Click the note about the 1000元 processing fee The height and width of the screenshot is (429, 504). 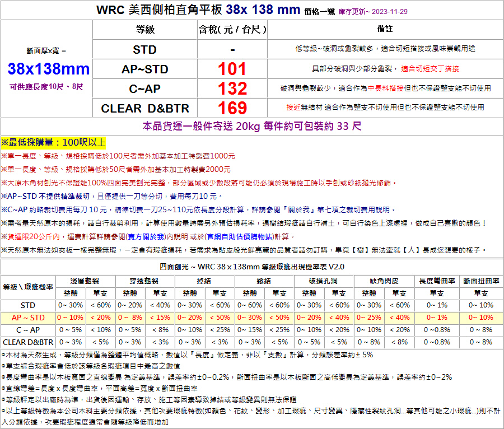[x=118, y=156]
